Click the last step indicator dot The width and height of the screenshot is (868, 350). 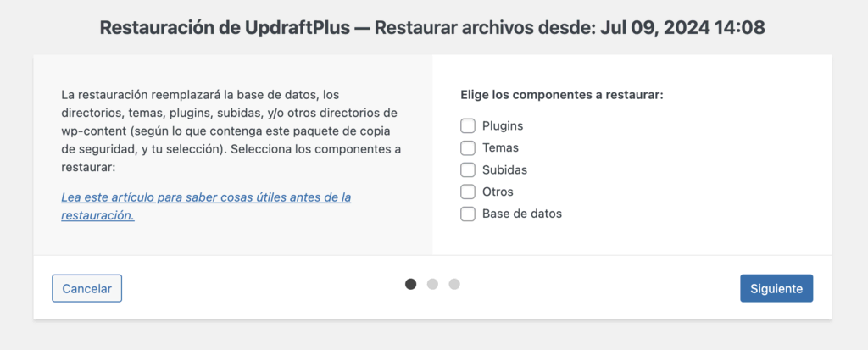(454, 284)
